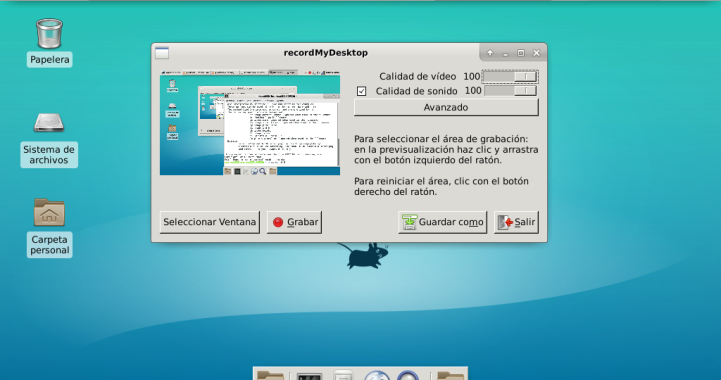
Task: Launch the terminal from the bottom dock
Action: pos(309,377)
